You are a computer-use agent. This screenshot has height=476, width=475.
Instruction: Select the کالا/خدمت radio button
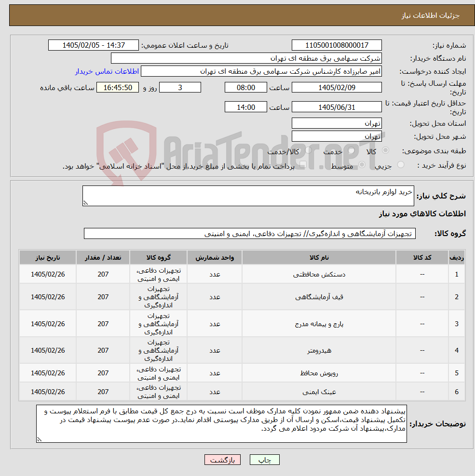(308, 150)
